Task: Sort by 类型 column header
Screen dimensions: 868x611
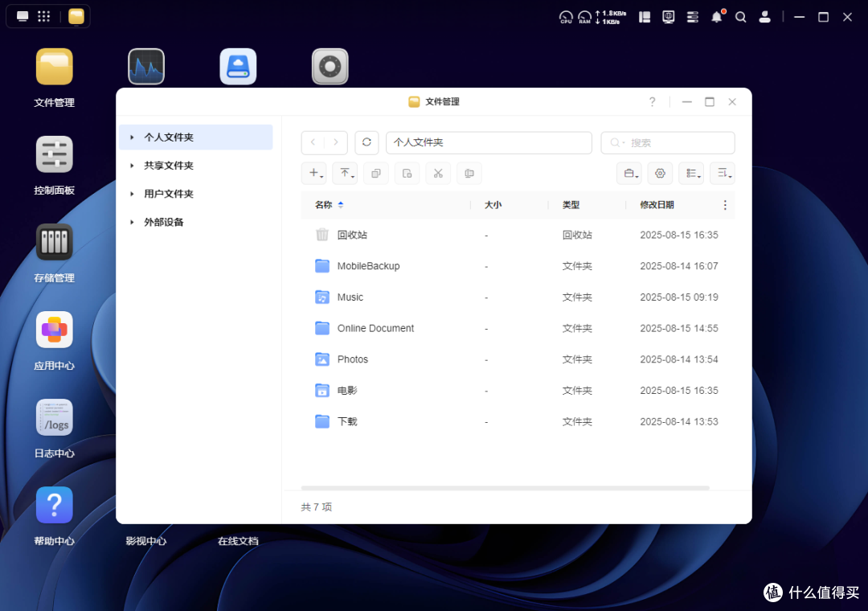Action: pyautogui.click(x=571, y=205)
